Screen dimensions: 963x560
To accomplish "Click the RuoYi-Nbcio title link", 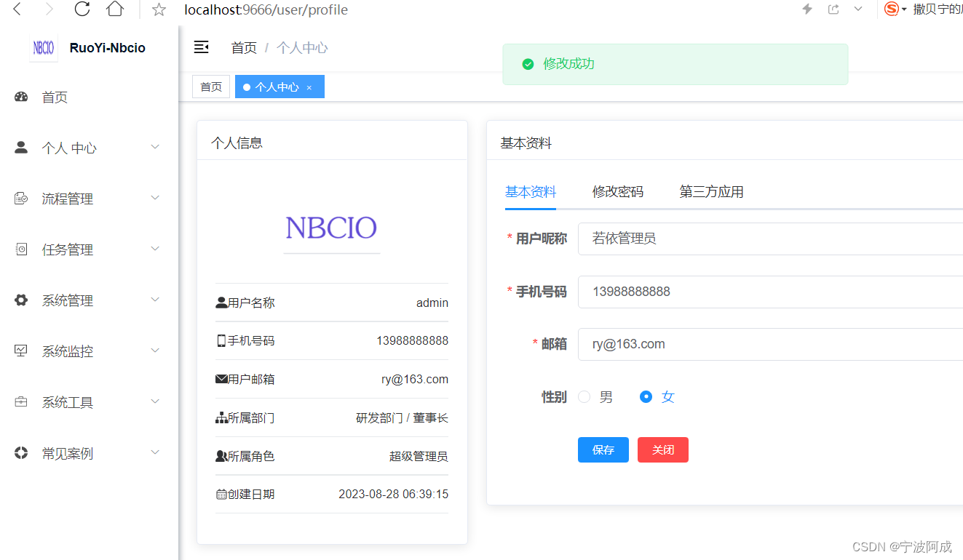I will 108,48.
